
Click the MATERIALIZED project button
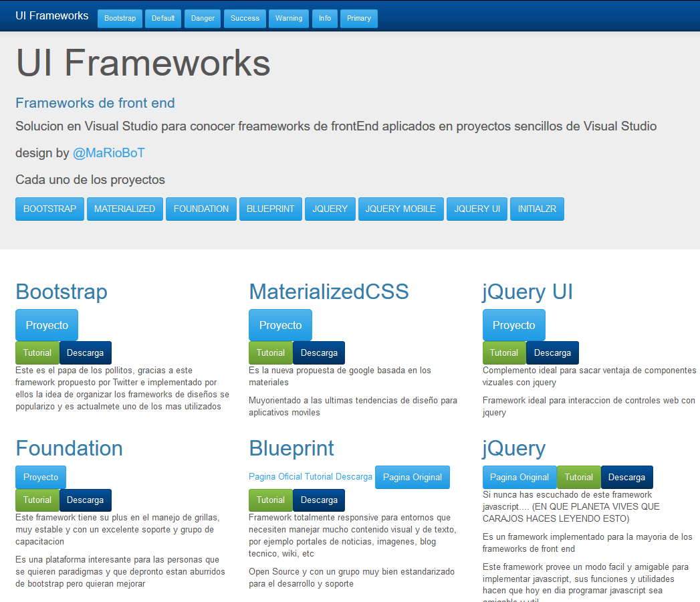[x=124, y=209]
